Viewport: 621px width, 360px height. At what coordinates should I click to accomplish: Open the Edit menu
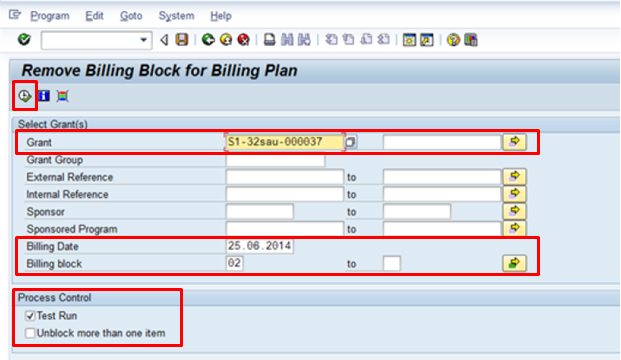(94, 16)
